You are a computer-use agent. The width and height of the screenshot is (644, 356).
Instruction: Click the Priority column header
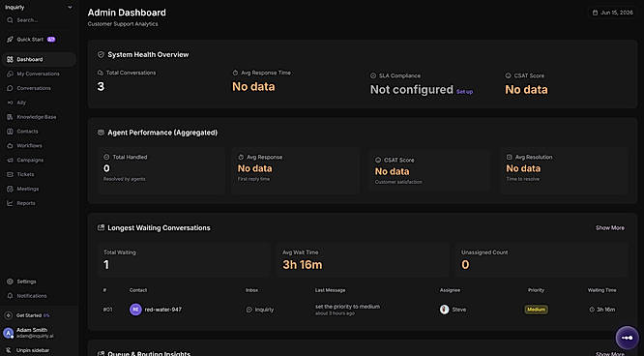[x=536, y=290]
